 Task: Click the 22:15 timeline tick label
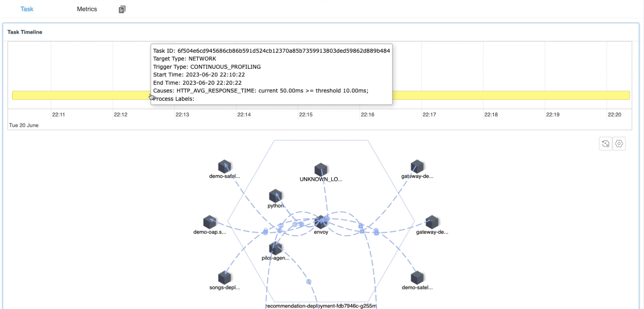(306, 115)
